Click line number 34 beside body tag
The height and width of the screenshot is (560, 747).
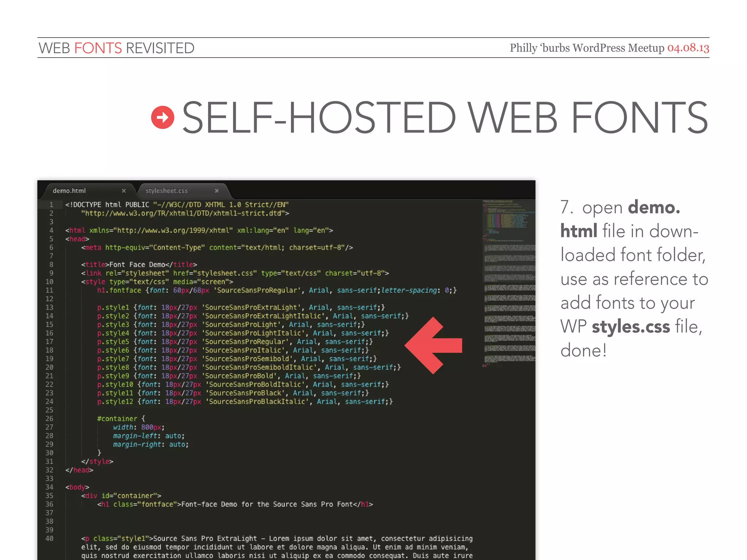49,487
